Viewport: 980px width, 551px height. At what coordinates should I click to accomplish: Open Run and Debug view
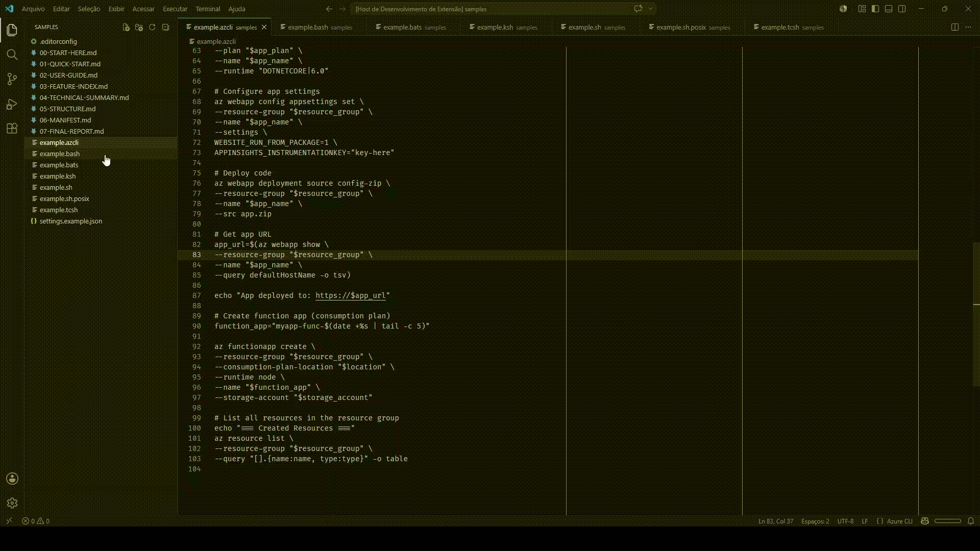point(12,104)
